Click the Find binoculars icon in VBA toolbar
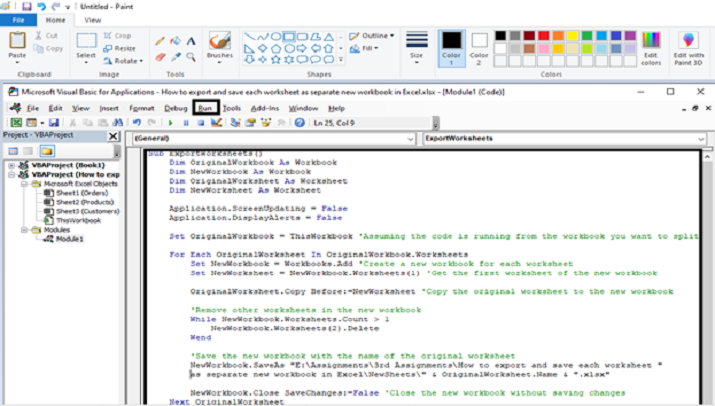 [118, 123]
